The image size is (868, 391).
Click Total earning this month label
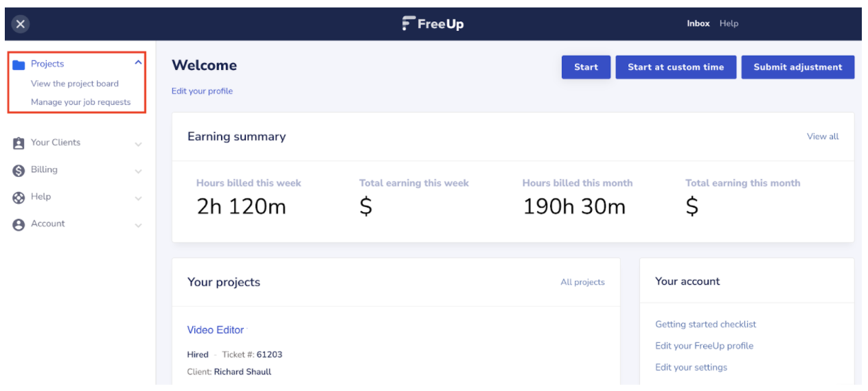point(743,183)
